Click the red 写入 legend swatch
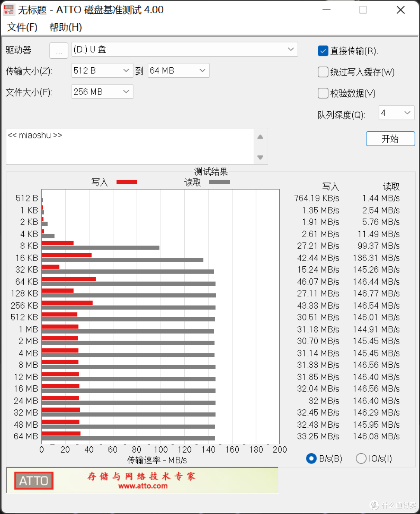 127,182
